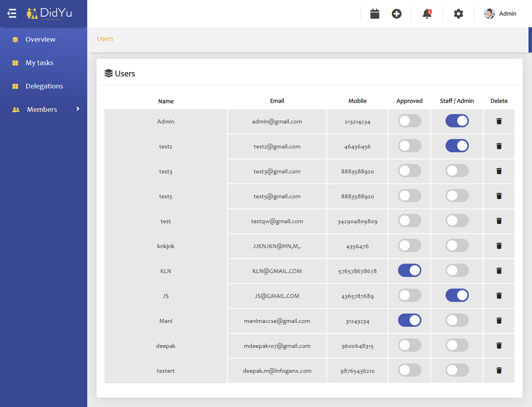The width and height of the screenshot is (532, 407).
Task: Open the settings gear icon
Action: coord(458,13)
